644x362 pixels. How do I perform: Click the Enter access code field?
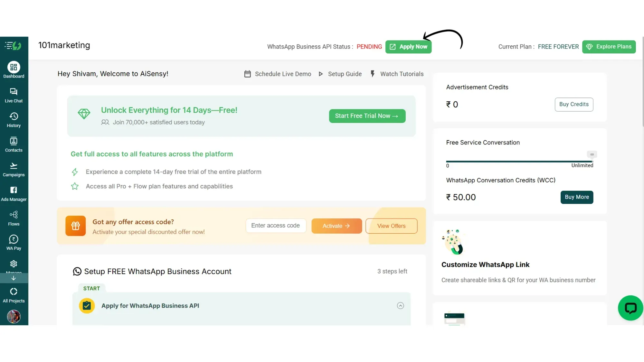[x=276, y=226]
